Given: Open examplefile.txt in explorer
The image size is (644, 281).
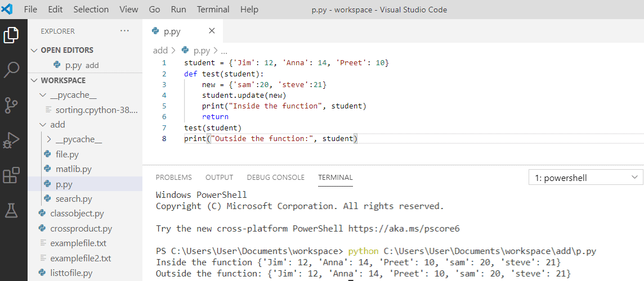Looking at the screenshot, I should pos(85,243).
